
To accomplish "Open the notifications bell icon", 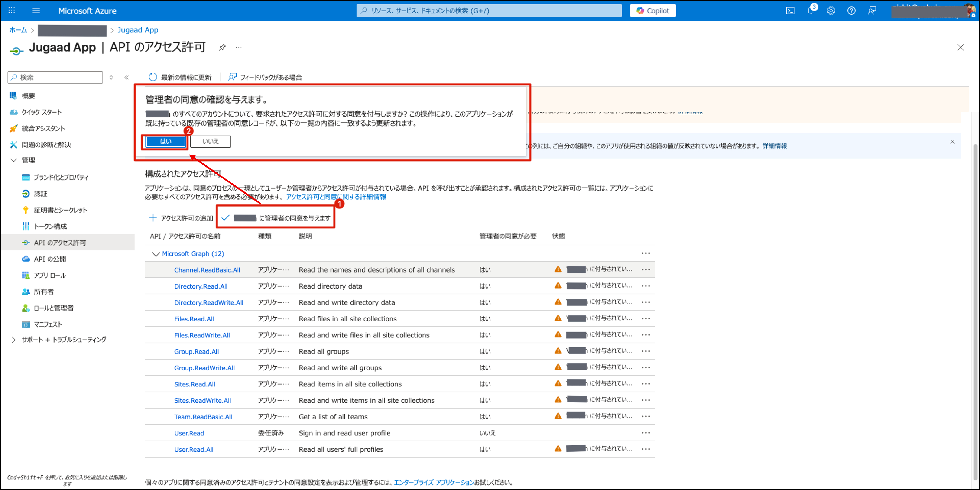I will coord(810,11).
